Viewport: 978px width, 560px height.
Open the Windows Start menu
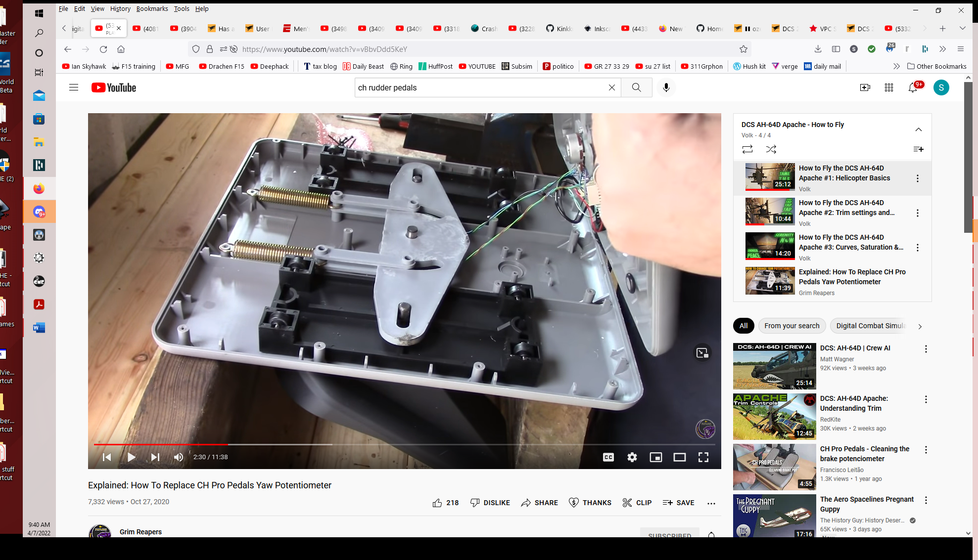(39, 13)
